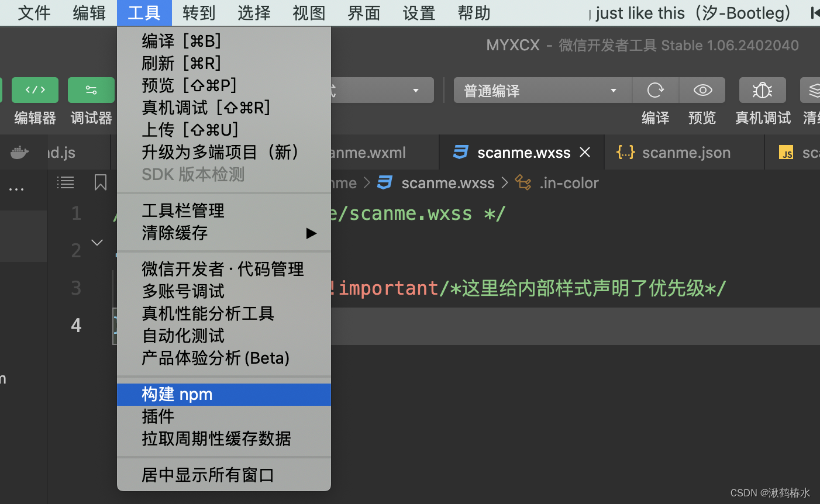Select 产品体验分析 (Beta) menu item
Image resolution: width=820 pixels, height=504 pixels.
click(224, 358)
